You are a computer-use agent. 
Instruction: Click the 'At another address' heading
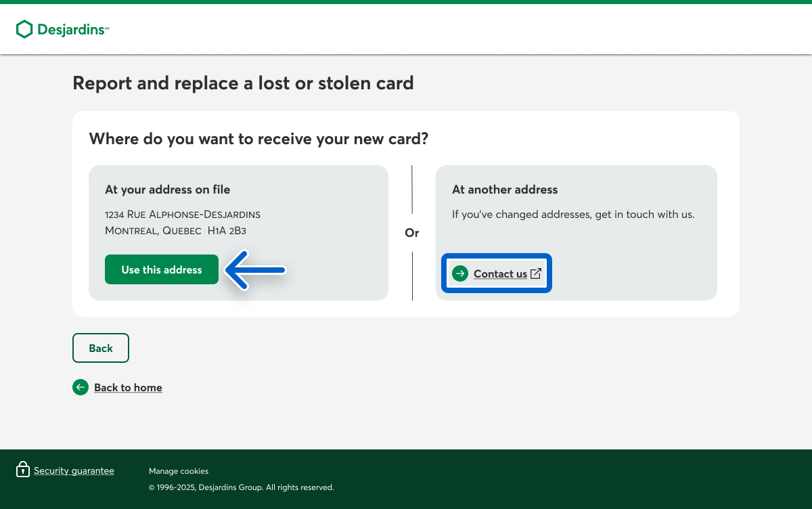pyautogui.click(x=505, y=190)
